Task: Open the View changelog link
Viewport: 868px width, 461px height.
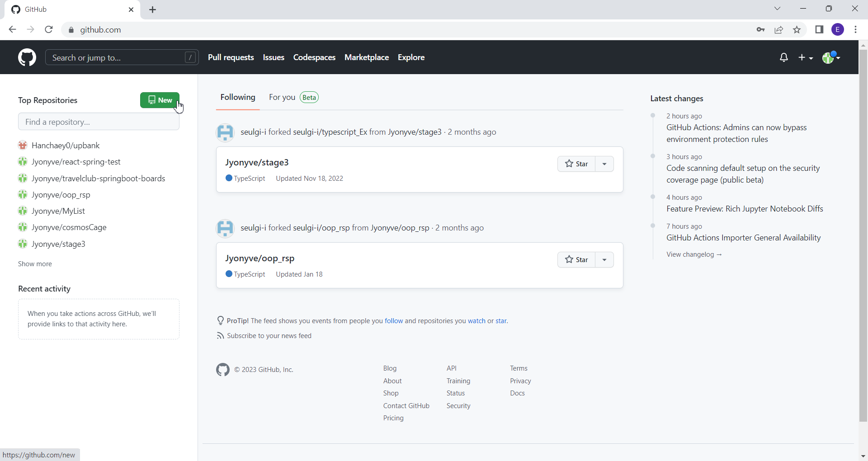Action: [694, 254]
